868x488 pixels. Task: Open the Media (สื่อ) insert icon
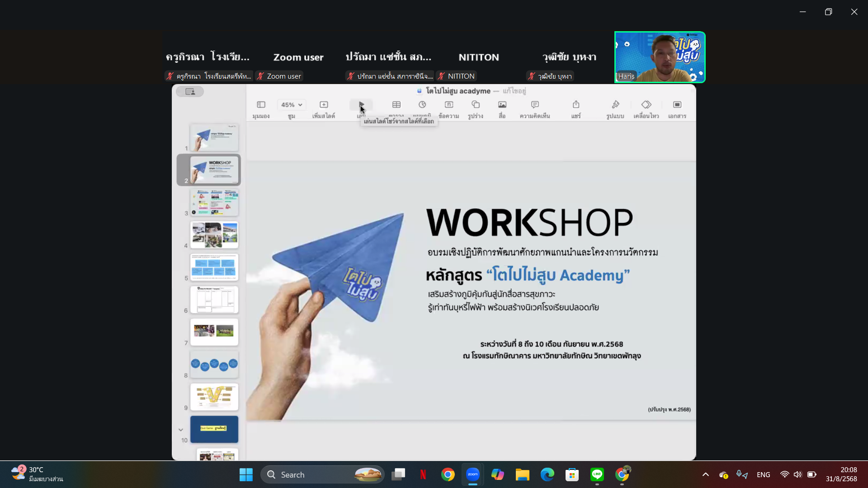click(x=502, y=105)
